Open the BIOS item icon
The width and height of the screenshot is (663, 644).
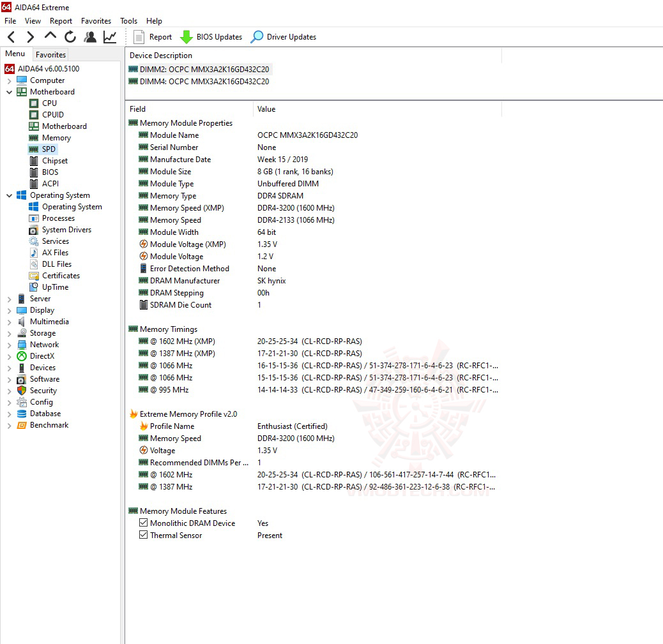34,172
